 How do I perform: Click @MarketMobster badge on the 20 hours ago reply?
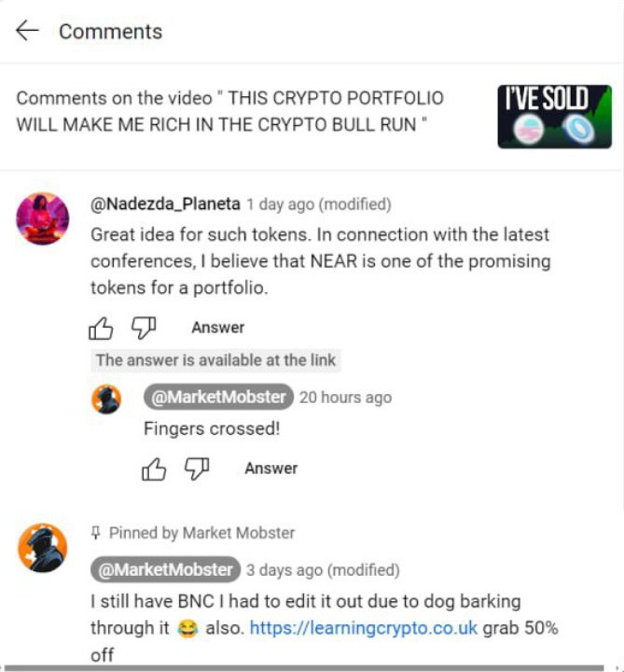[218, 397]
